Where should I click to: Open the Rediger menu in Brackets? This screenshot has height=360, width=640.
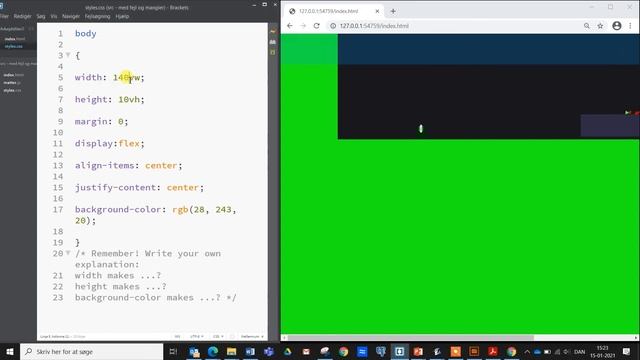22,16
